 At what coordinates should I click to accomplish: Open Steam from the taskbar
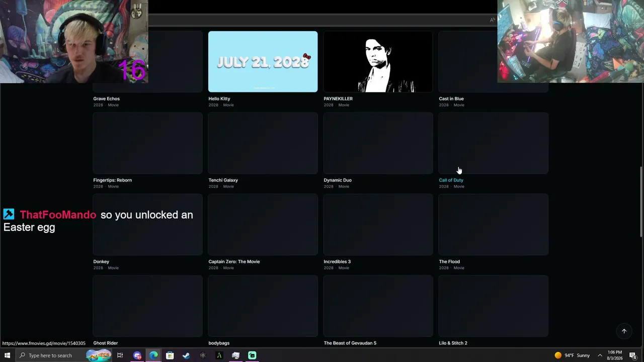186,355
